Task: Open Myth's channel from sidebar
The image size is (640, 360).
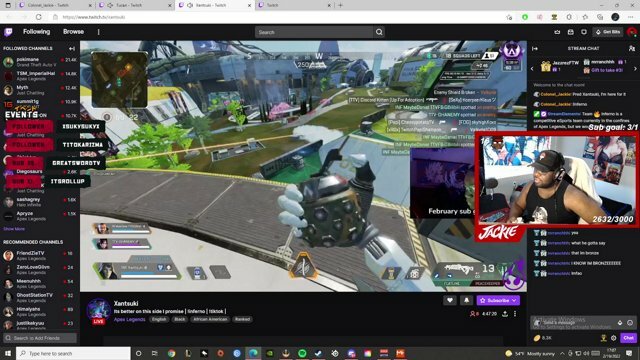Action: click(x=40, y=90)
